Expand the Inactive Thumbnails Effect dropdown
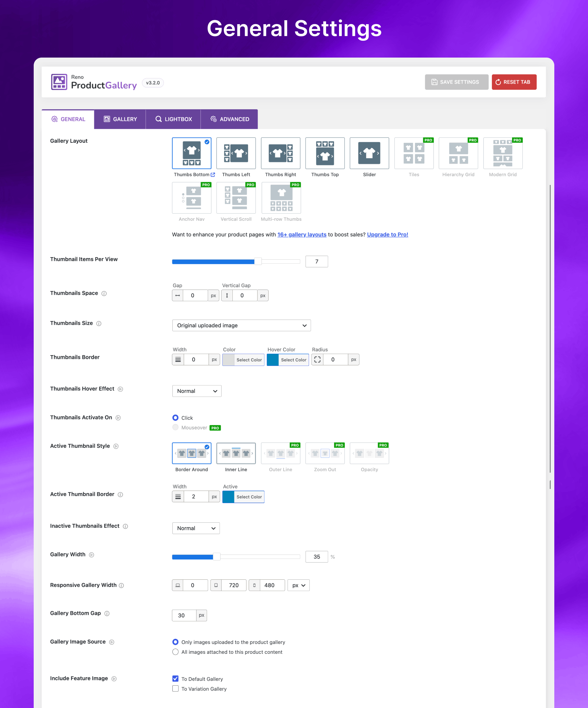This screenshot has height=708, width=588. tap(196, 528)
